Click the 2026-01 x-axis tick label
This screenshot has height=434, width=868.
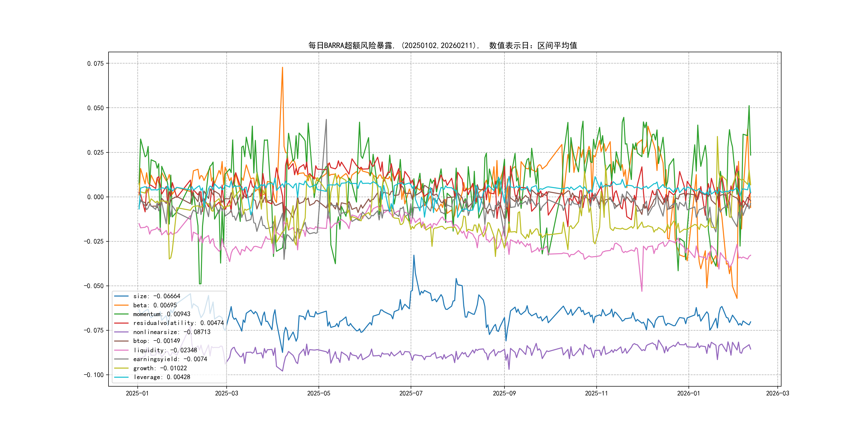pos(689,393)
